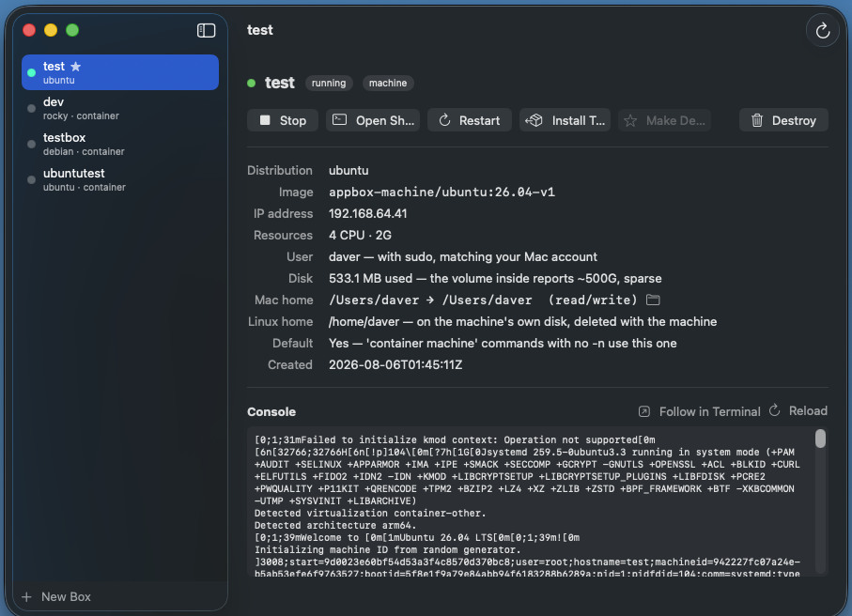Select the dev rocky container
Screen dimensions: 852x616
coord(120,108)
